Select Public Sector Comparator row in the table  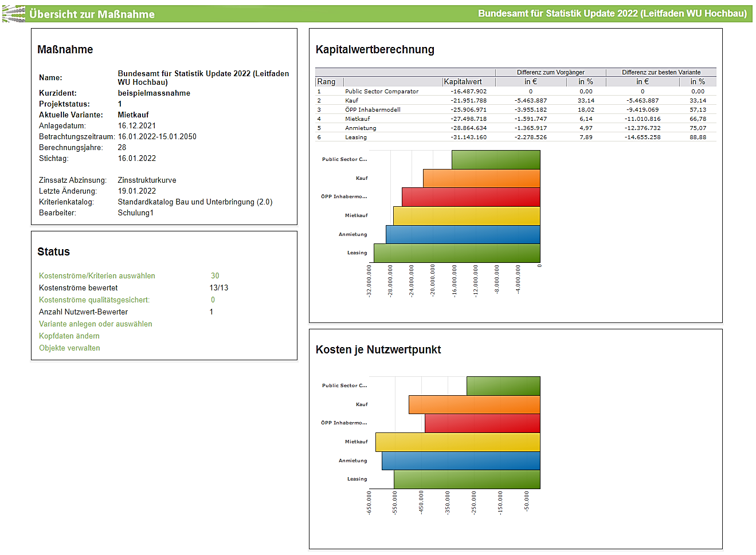[382, 92]
